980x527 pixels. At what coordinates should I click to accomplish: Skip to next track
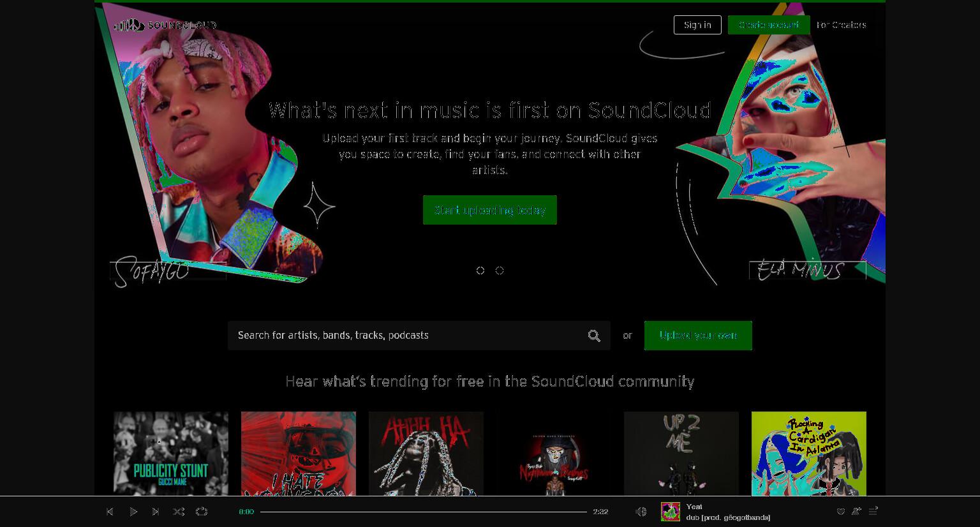pyautogui.click(x=156, y=512)
